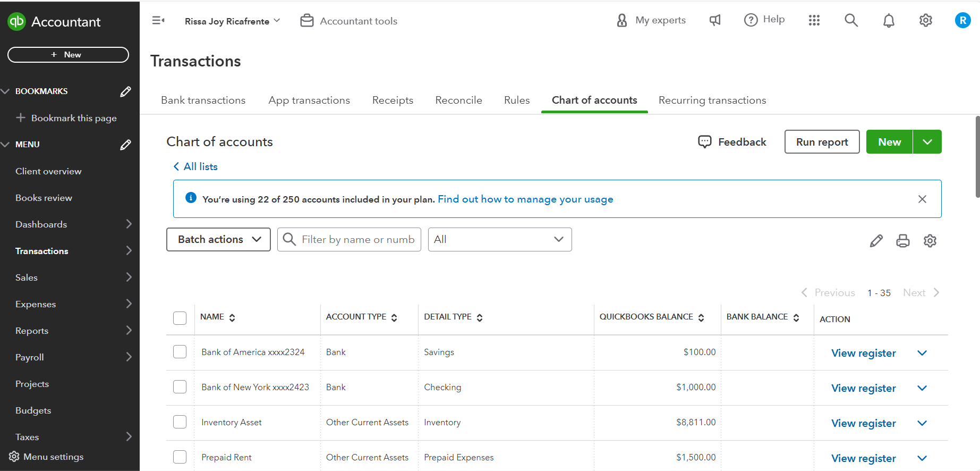Open Rissa Joy Ricafrente client dropdown
Image resolution: width=980 pixels, height=471 pixels.
click(232, 21)
